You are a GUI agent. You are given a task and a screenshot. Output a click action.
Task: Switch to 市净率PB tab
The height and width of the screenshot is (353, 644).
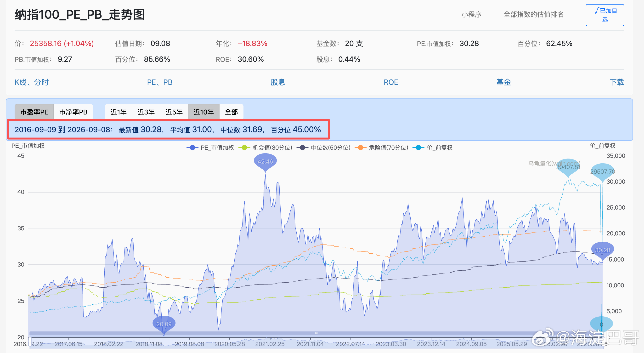[73, 112]
